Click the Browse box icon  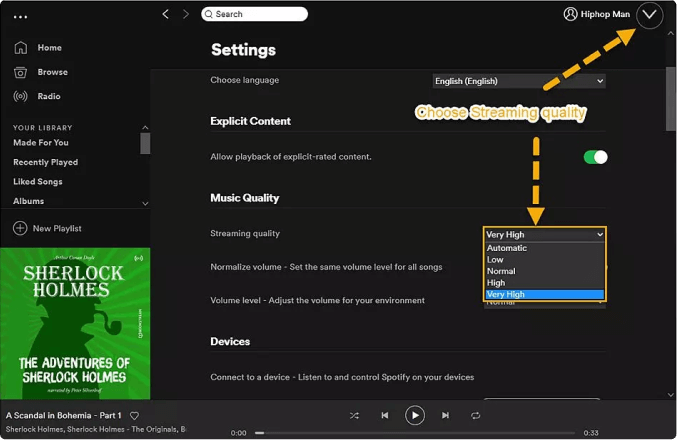pos(20,72)
